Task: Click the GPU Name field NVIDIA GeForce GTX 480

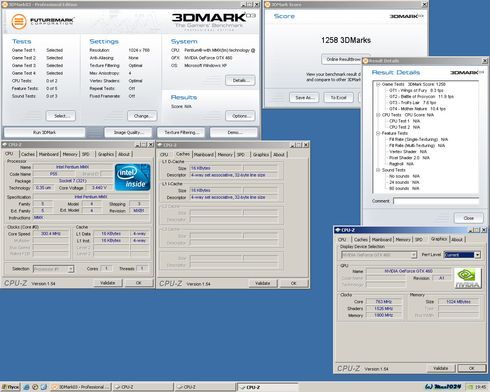Action: pos(408,271)
